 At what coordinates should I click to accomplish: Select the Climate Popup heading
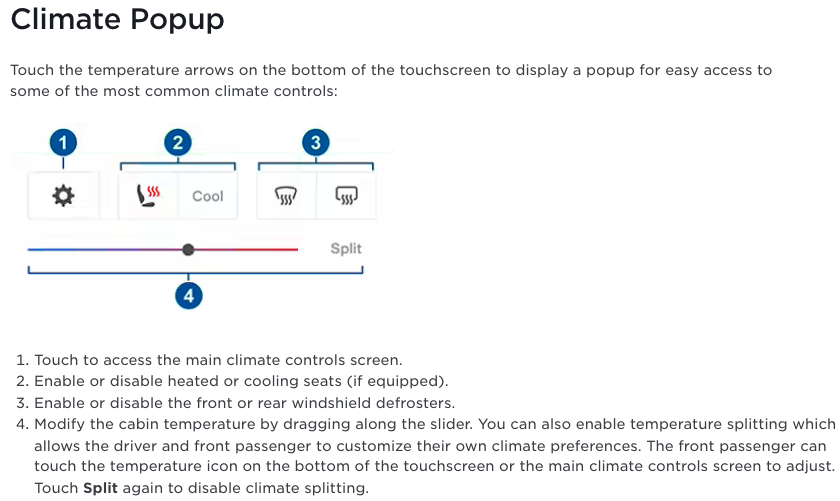point(117,19)
